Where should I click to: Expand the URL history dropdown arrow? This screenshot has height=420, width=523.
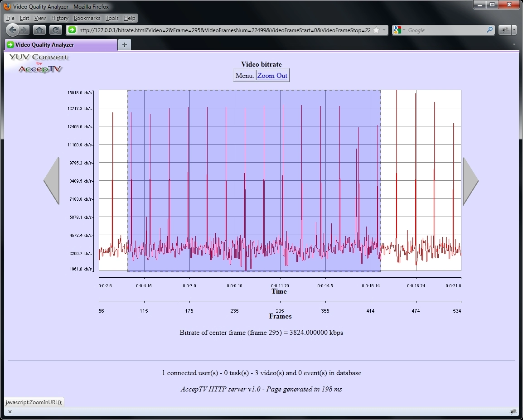(x=384, y=30)
